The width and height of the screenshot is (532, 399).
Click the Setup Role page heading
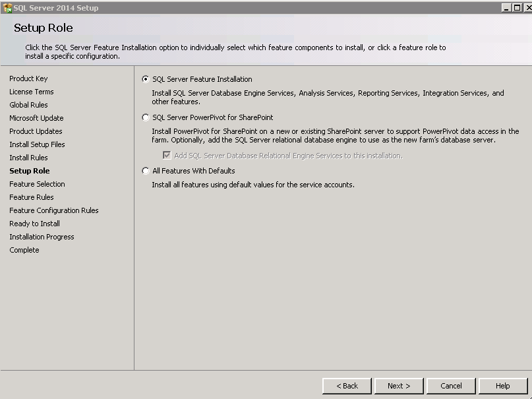click(44, 28)
